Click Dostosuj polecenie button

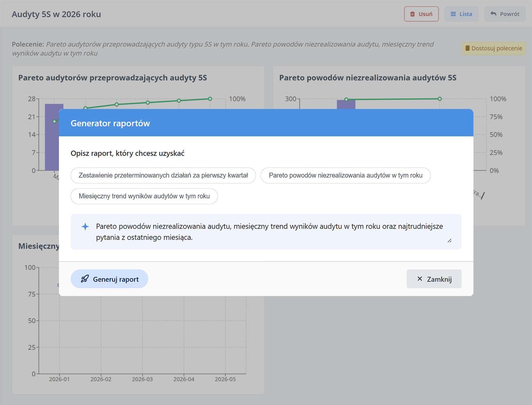coord(494,48)
